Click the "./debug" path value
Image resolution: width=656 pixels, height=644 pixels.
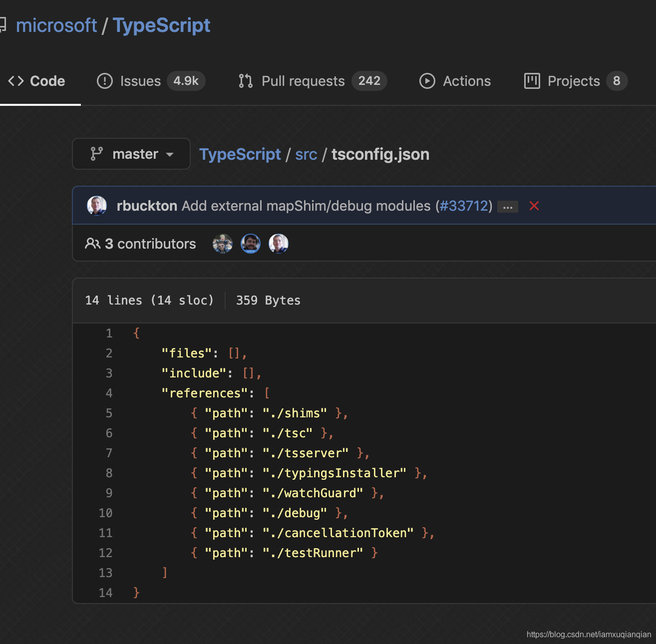coord(295,513)
